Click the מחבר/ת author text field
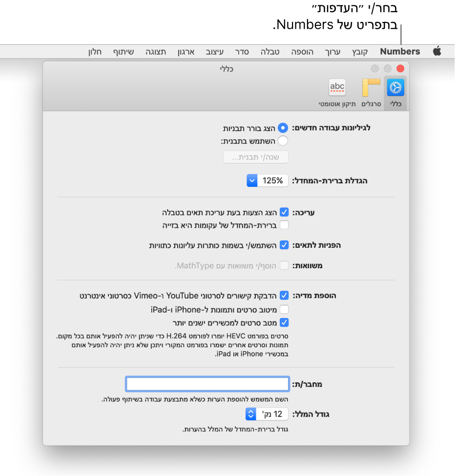The width and height of the screenshot is (456, 476). coord(207,384)
